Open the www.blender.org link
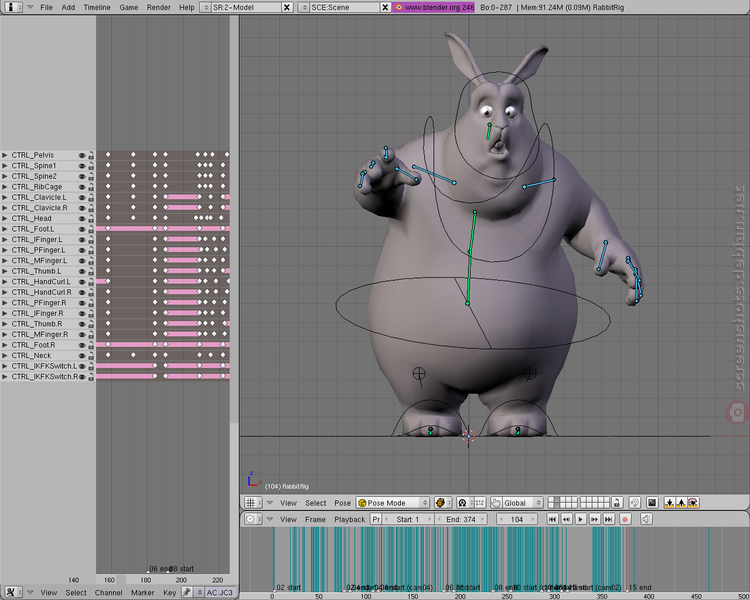 [x=434, y=7]
